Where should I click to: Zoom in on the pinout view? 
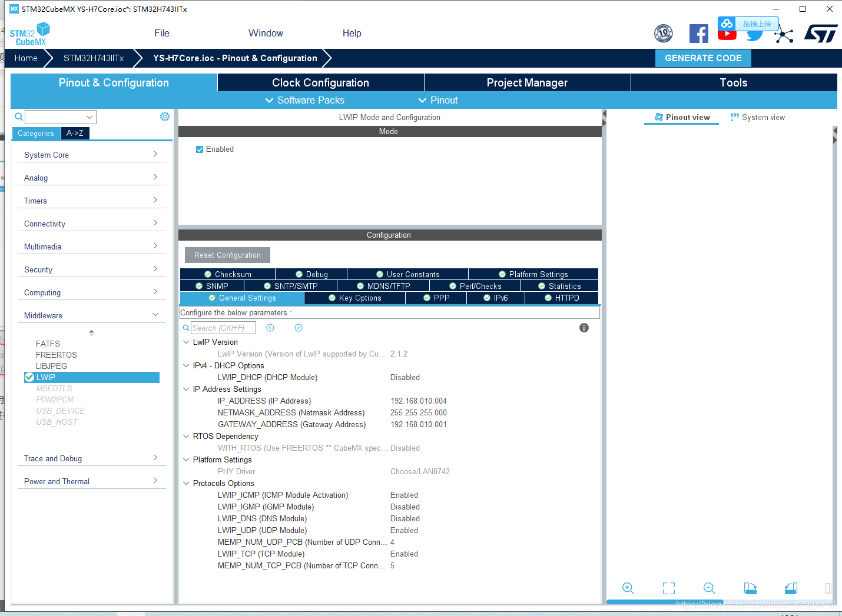(x=628, y=588)
